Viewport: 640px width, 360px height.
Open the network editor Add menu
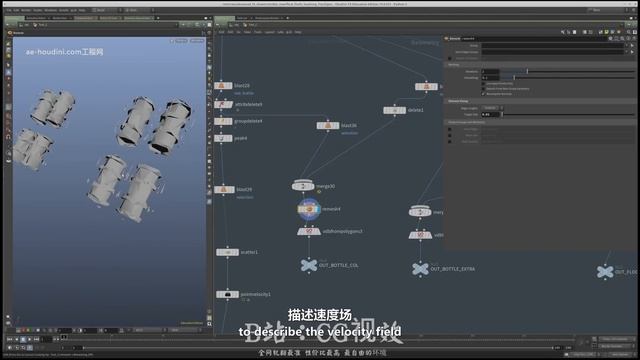click(221, 32)
